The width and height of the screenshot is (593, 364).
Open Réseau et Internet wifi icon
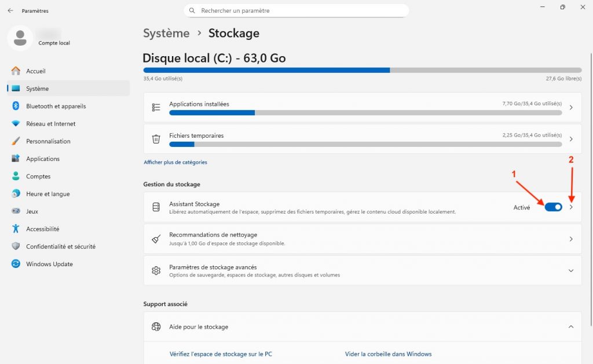coord(16,124)
